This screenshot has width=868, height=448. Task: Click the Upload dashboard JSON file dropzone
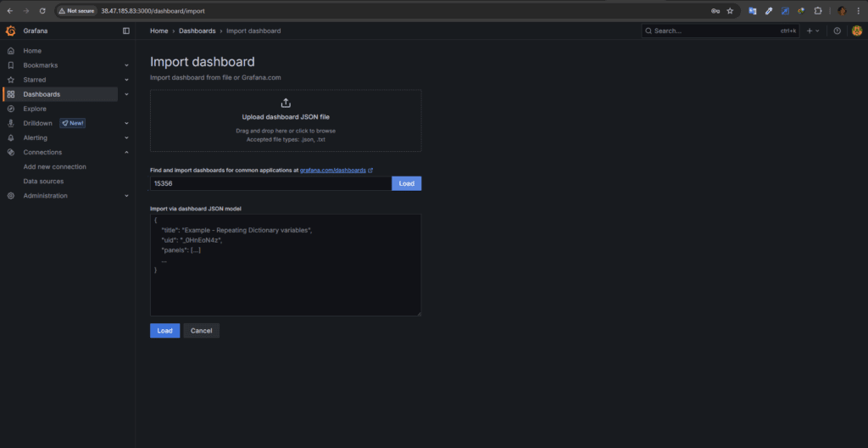286,120
